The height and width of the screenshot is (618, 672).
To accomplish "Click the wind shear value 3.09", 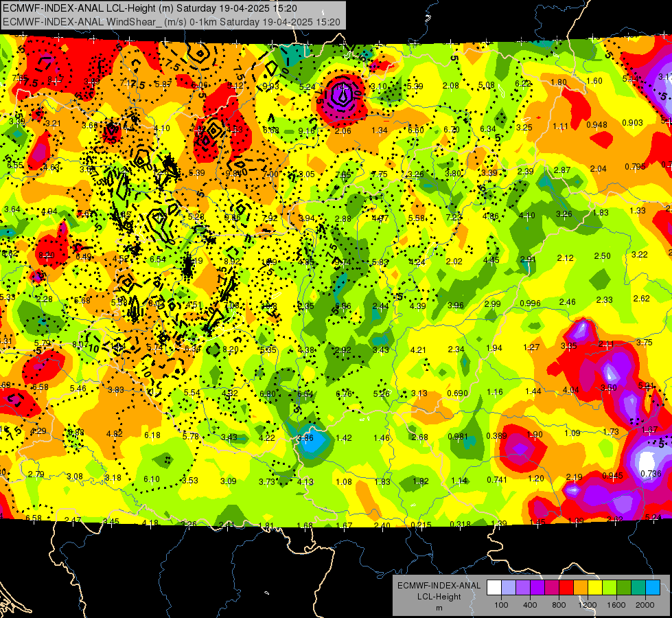I will click(229, 481).
